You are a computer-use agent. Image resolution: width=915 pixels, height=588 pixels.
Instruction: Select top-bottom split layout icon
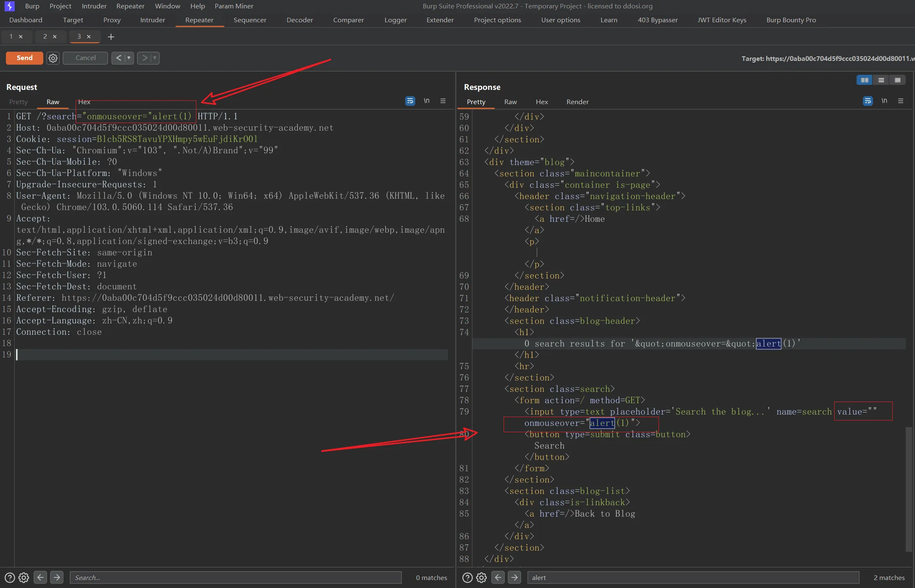(881, 80)
